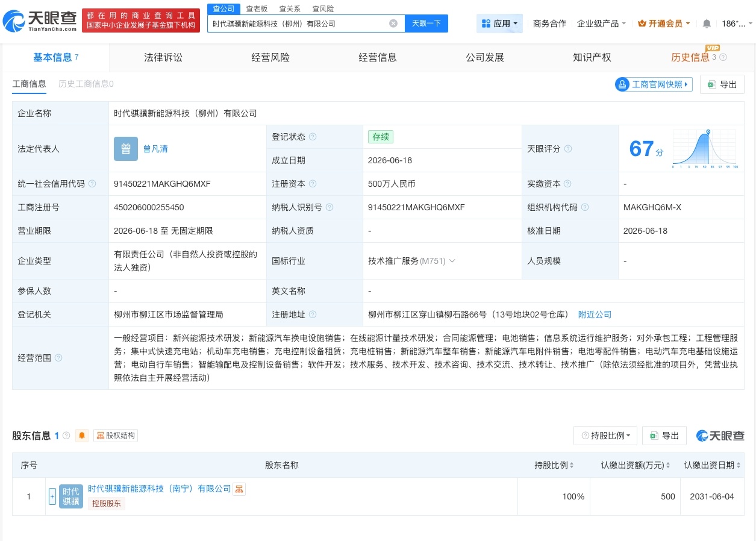Click the help icon beside 股东信息 heading

(66, 436)
